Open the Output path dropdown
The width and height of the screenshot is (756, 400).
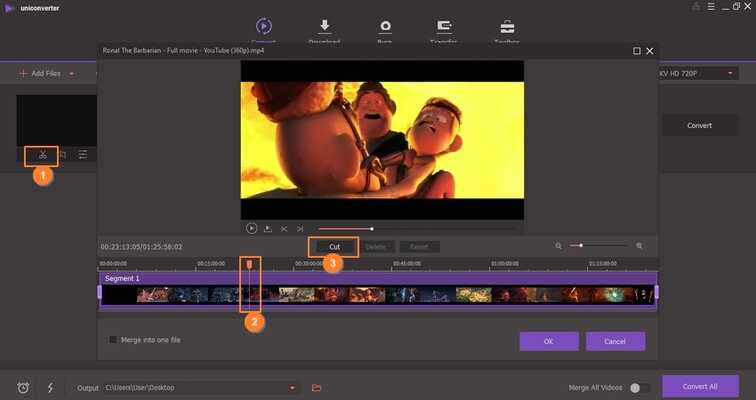coord(292,388)
